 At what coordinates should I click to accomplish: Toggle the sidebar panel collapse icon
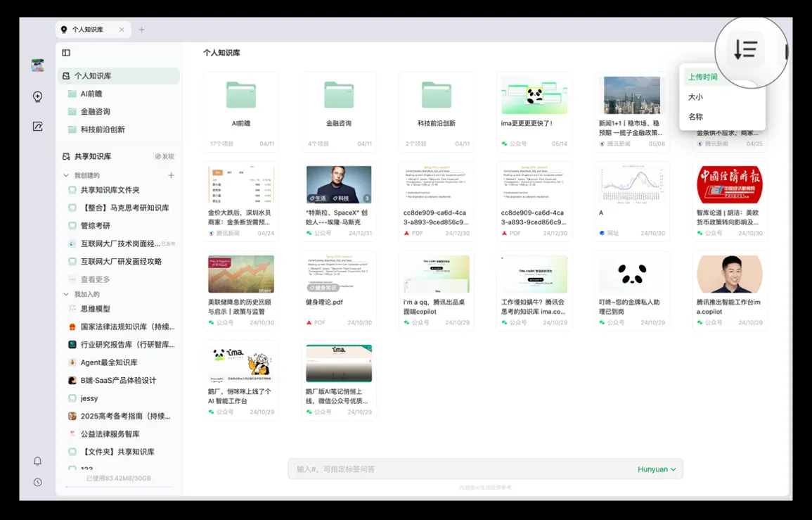(x=66, y=53)
